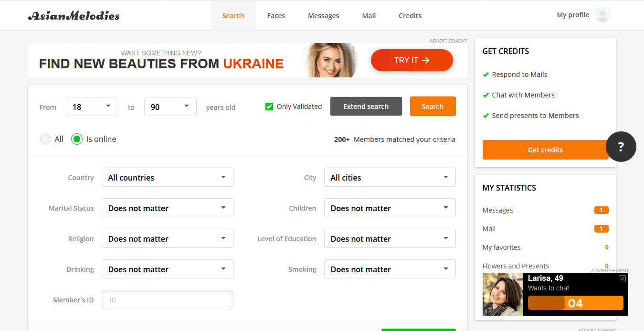
Task: Expand the Marital Status dropdown
Action: (x=168, y=208)
